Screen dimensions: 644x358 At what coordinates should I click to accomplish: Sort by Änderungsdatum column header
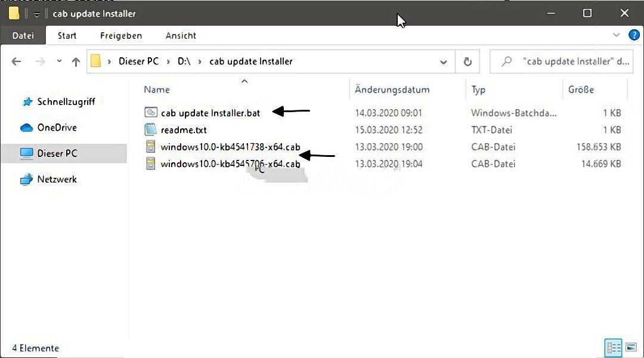[x=392, y=89]
